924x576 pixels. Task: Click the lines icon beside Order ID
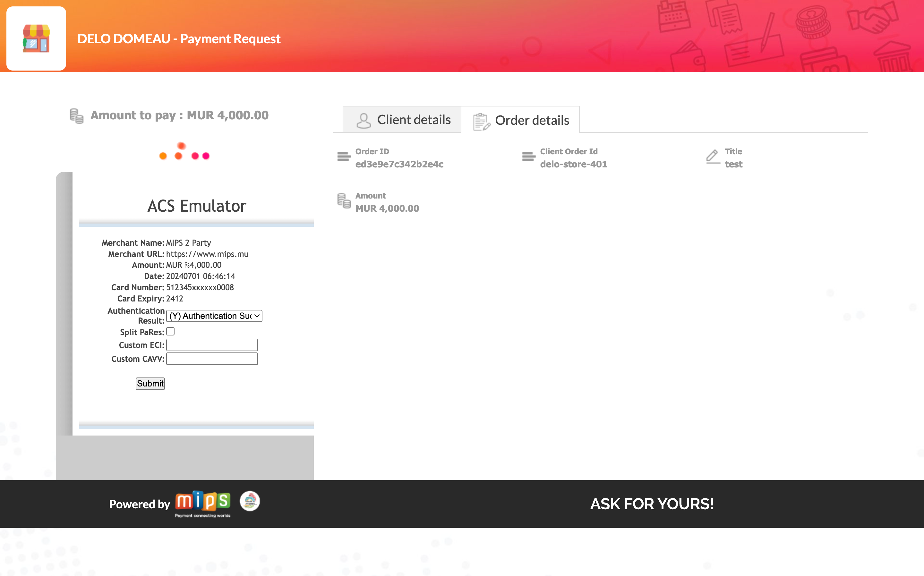[344, 157]
